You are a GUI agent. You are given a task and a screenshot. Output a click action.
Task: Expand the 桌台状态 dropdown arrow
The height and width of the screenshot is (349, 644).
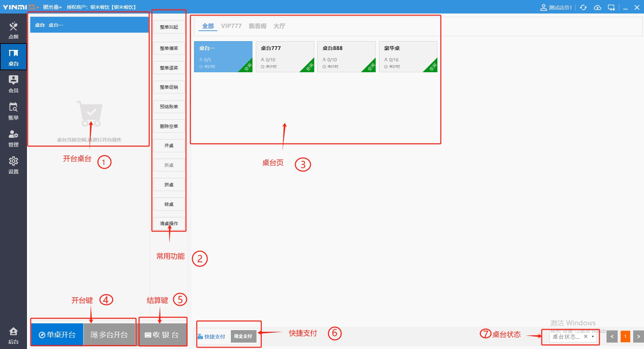point(593,337)
